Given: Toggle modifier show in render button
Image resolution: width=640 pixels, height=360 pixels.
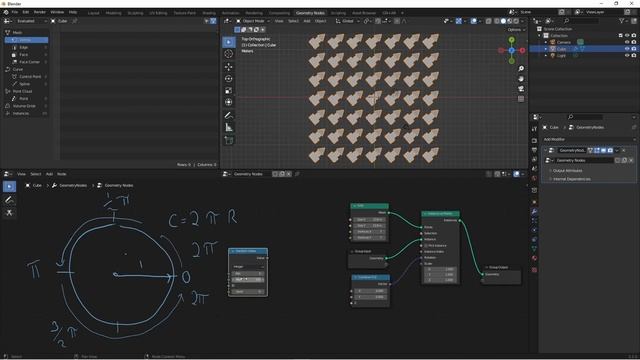Looking at the screenshot, I should coord(610,150).
